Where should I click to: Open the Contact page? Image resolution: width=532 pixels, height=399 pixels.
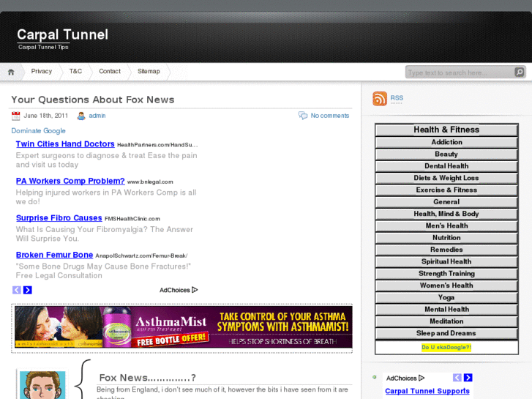click(110, 71)
